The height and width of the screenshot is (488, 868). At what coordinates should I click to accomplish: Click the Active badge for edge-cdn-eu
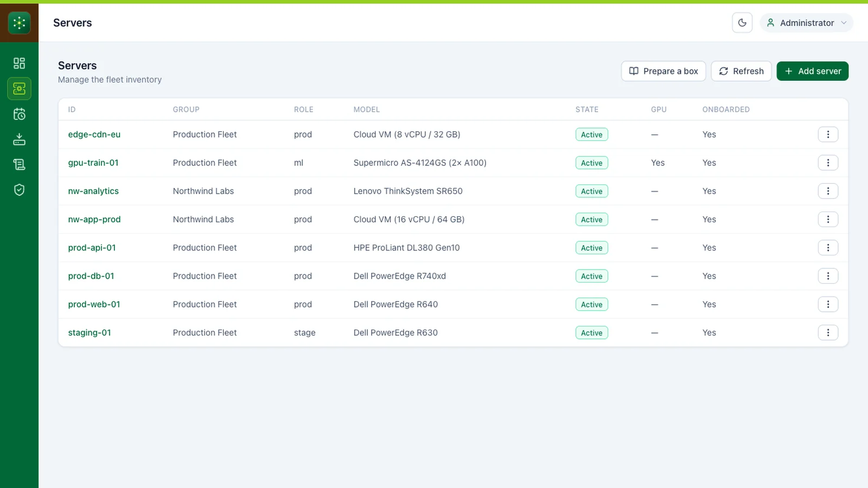click(x=591, y=134)
